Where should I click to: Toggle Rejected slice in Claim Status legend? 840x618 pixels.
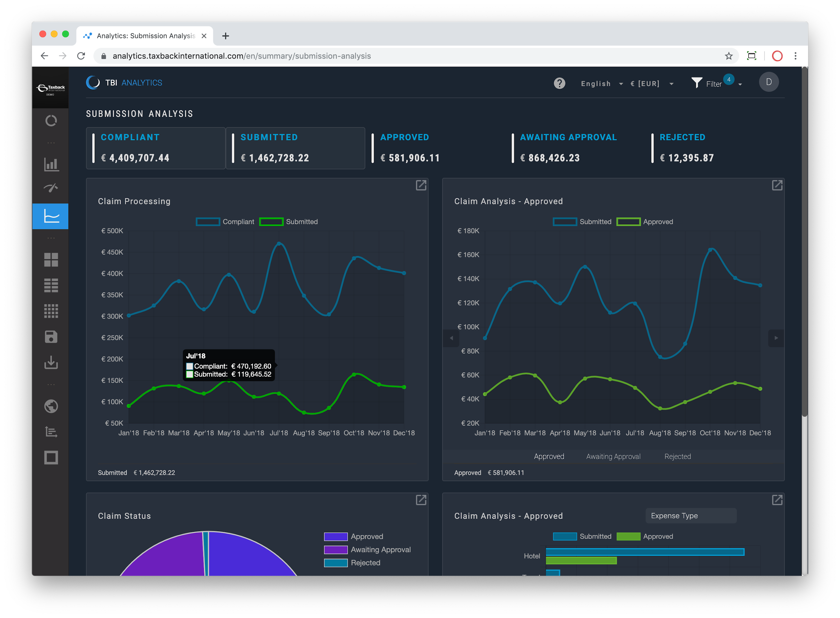(x=352, y=563)
